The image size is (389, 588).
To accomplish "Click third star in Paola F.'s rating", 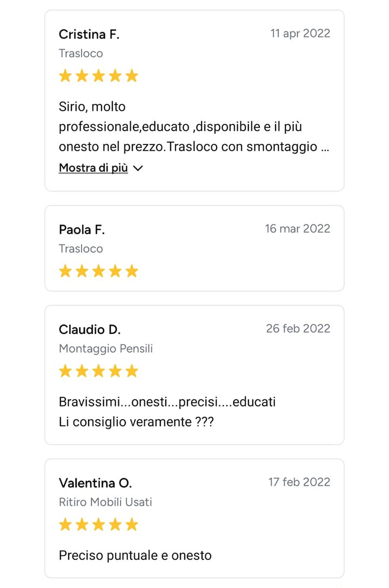I will coord(98,271).
